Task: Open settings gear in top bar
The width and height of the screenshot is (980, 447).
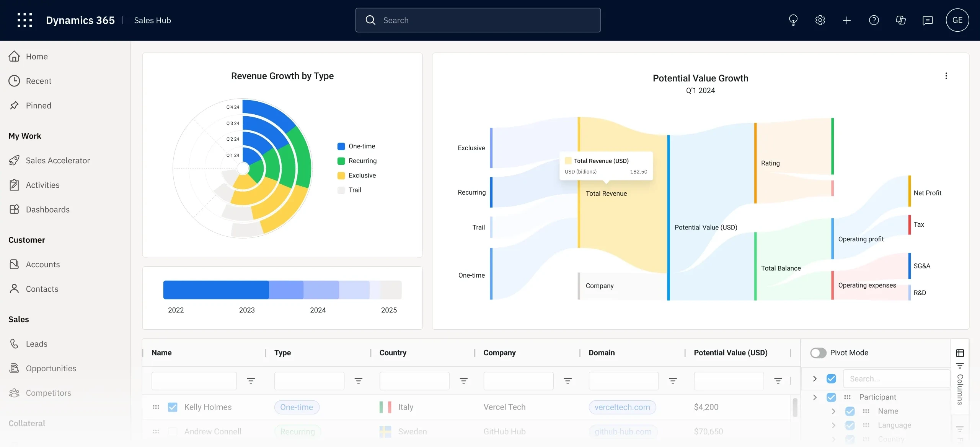Action: [820, 20]
